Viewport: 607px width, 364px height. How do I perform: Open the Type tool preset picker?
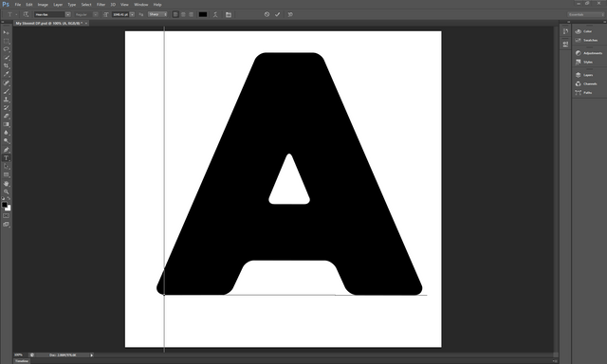pyautogui.click(x=11, y=14)
